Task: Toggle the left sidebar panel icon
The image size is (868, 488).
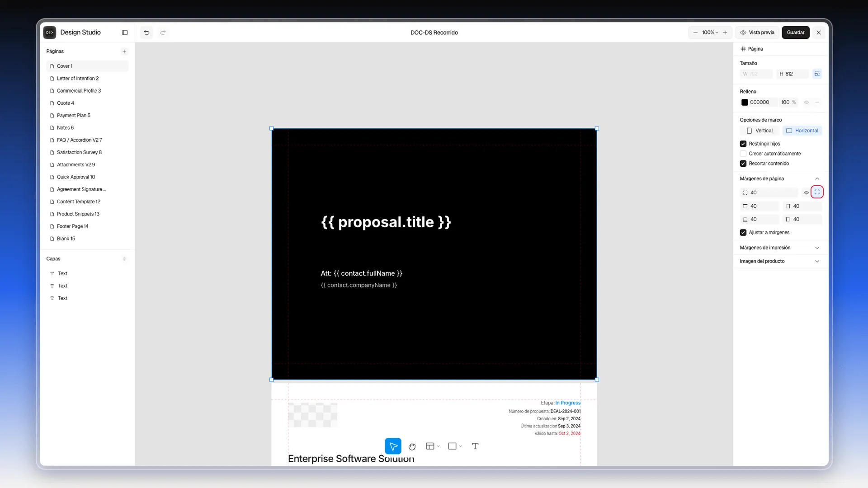Action: coord(125,33)
